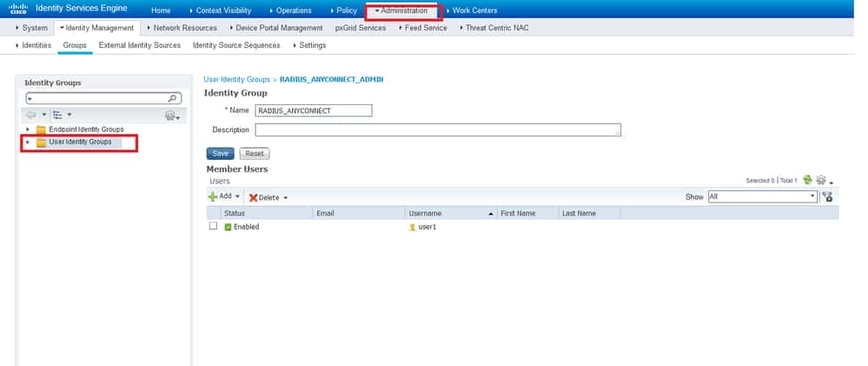Click the User Identity Groups folder icon
Image resolution: width=868 pixels, height=366 pixels.
click(x=41, y=143)
